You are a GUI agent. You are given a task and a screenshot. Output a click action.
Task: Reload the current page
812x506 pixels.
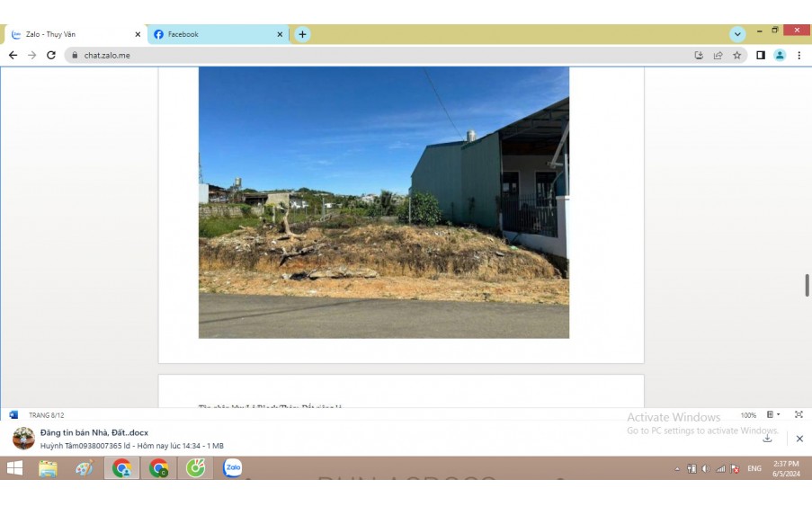(x=51, y=55)
